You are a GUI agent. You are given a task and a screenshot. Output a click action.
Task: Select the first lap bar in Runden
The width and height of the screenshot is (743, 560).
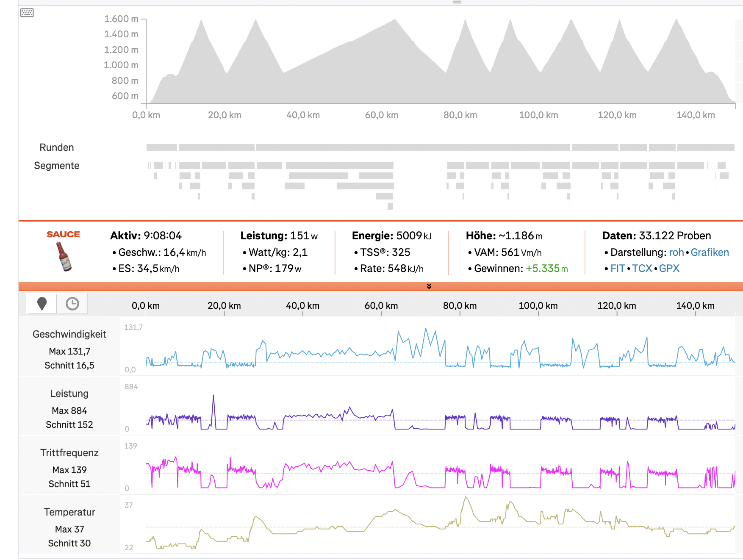pos(162,147)
